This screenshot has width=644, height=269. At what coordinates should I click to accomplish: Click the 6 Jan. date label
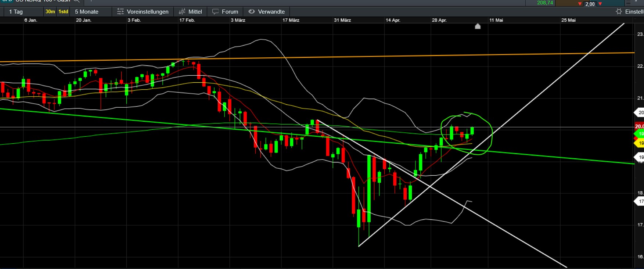point(31,20)
